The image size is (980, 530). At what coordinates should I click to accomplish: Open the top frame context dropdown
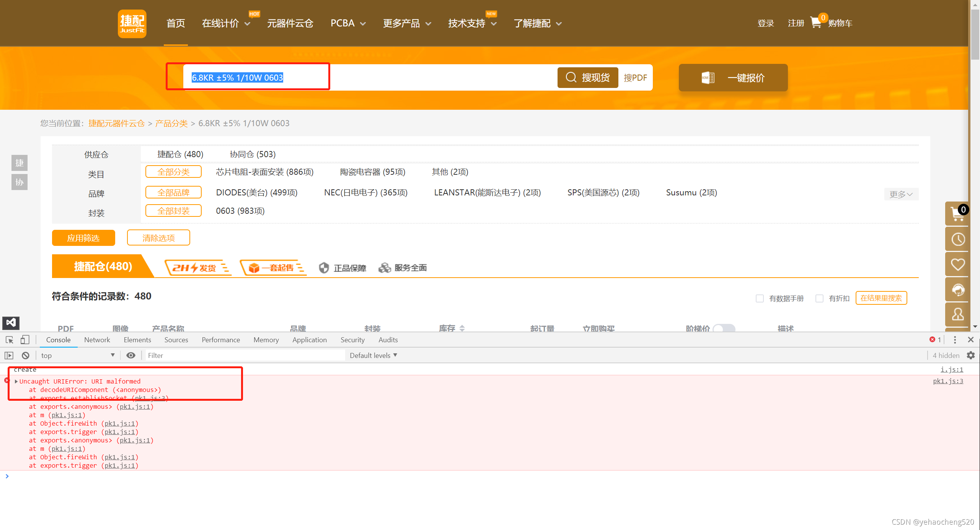(x=77, y=355)
